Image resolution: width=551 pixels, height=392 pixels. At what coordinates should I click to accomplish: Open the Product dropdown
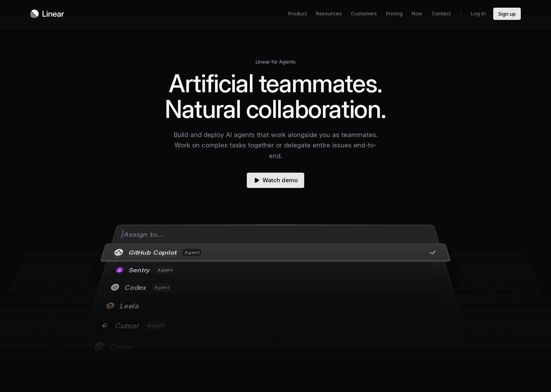[297, 14]
